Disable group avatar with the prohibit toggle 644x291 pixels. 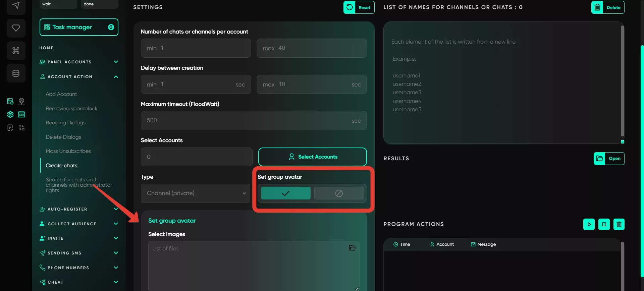tap(339, 193)
